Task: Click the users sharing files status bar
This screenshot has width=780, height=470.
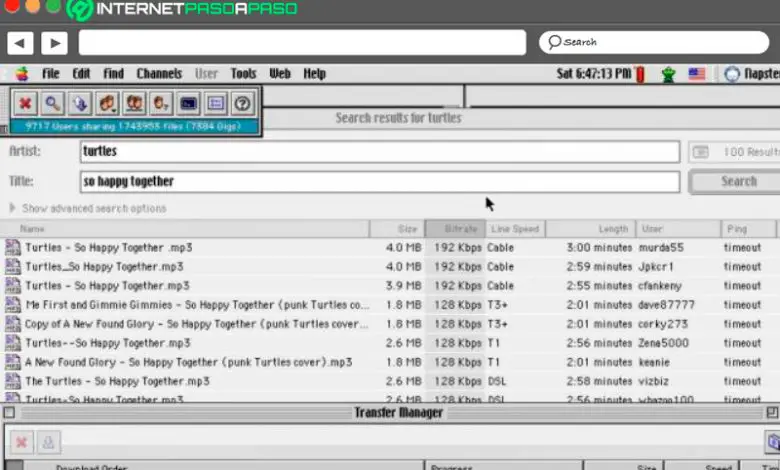Action: pyautogui.click(x=133, y=126)
